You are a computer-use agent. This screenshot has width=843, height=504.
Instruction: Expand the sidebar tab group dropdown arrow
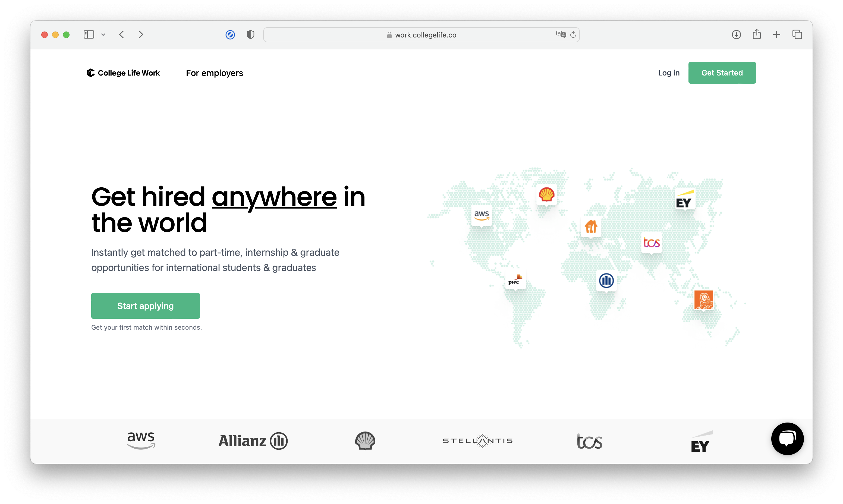103,35
